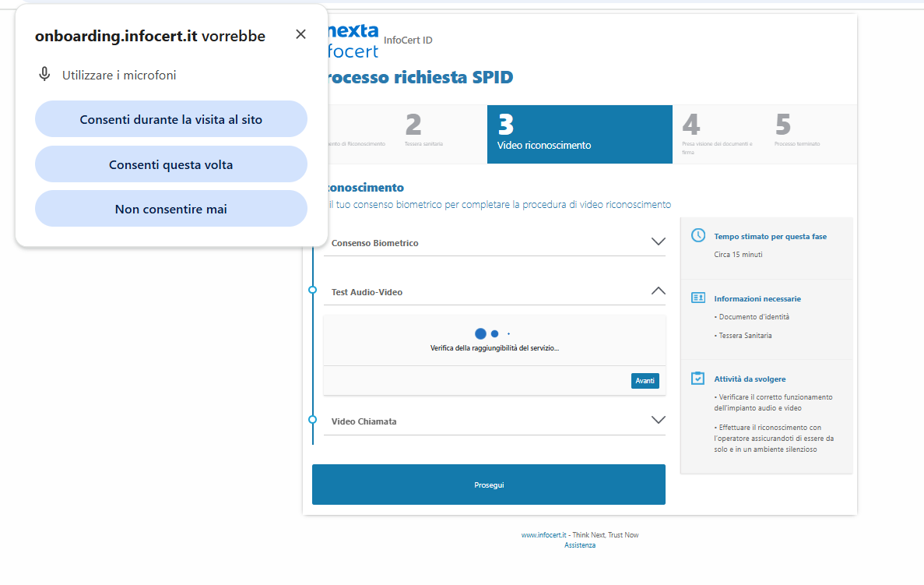The height and width of the screenshot is (585, 924).
Task: Click the microphone icon in permission prompt
Action: click(45, 75)
